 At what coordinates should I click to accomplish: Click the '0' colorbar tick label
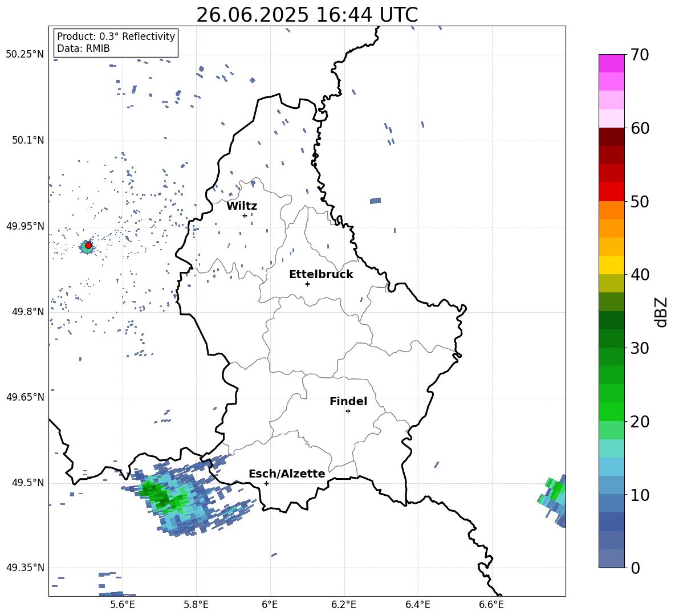click(x=635, y=568)
